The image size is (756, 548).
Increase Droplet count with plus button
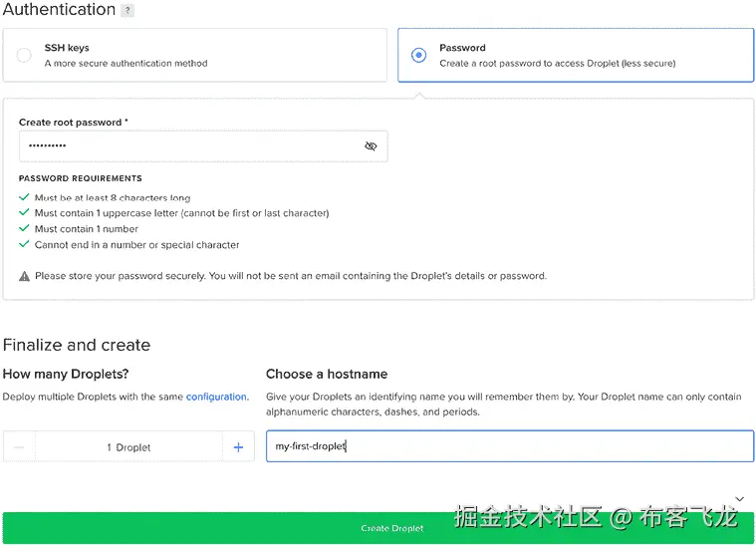(238, 447)
